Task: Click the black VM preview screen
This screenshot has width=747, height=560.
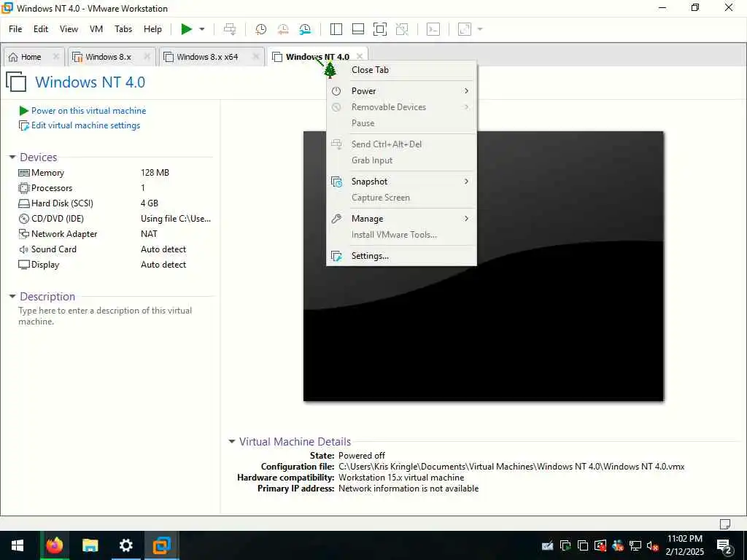Action: coord(483,266)
